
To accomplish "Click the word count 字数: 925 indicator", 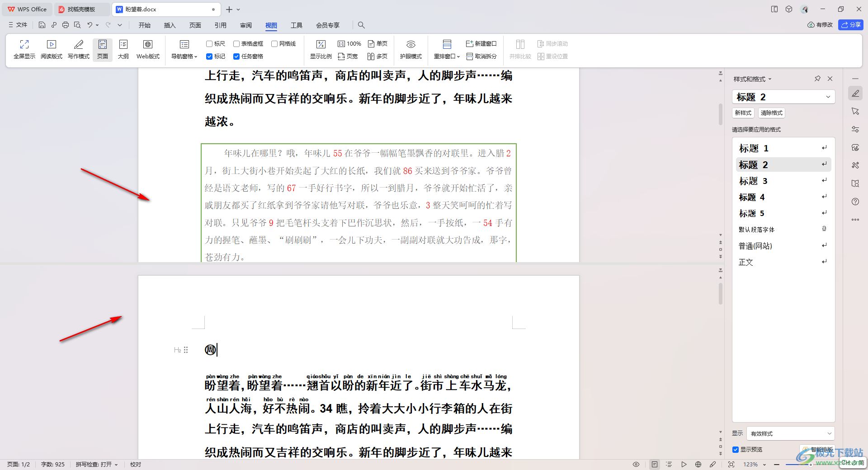I will [52, 464].
